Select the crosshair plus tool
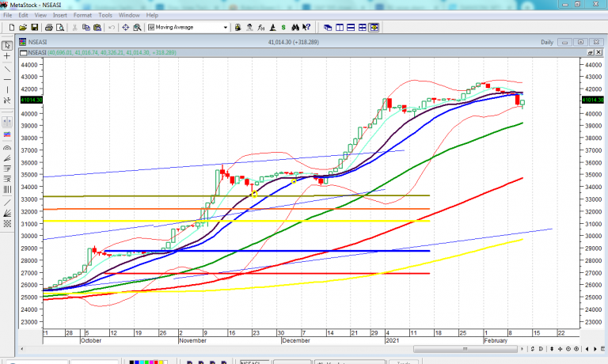 7,56
